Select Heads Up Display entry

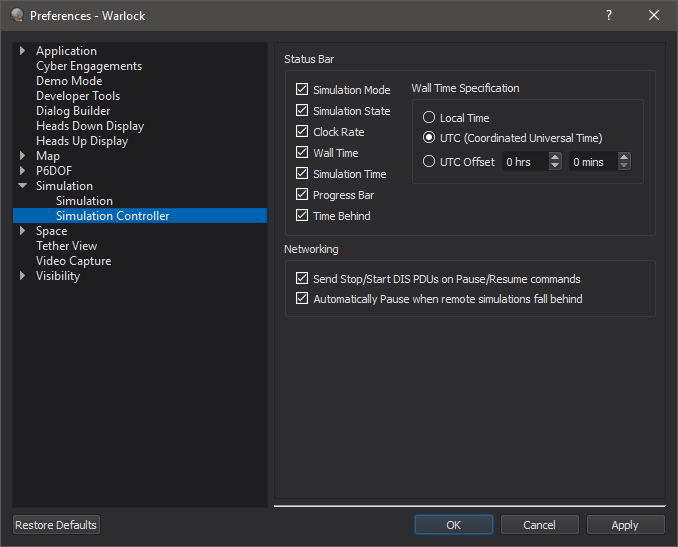(82, 141)
